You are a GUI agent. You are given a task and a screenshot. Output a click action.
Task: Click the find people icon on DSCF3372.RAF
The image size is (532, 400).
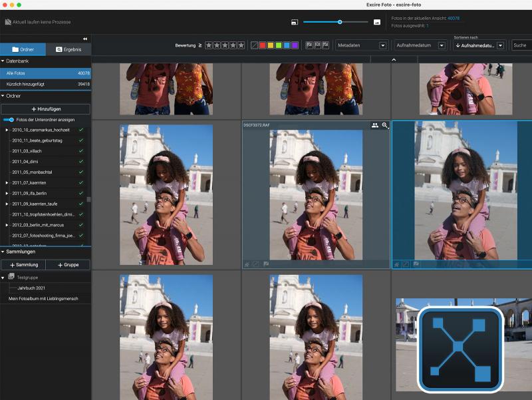coord(374,125)
